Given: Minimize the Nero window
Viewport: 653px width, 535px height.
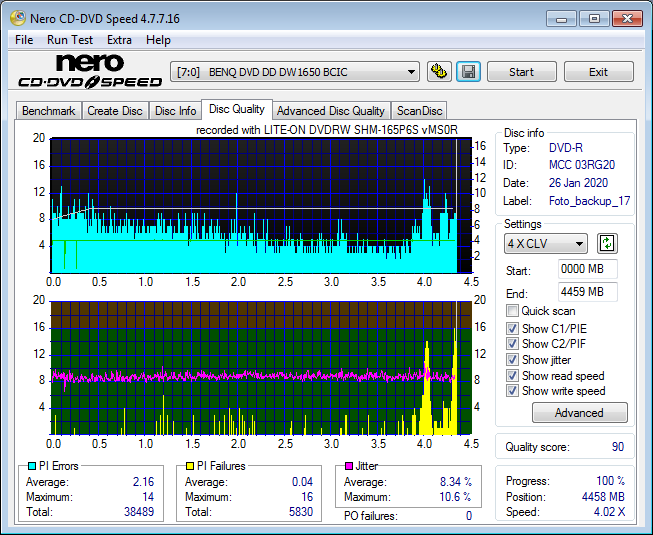Looking at the screenshot, I should pyautogui.click(x=561, y=19).
